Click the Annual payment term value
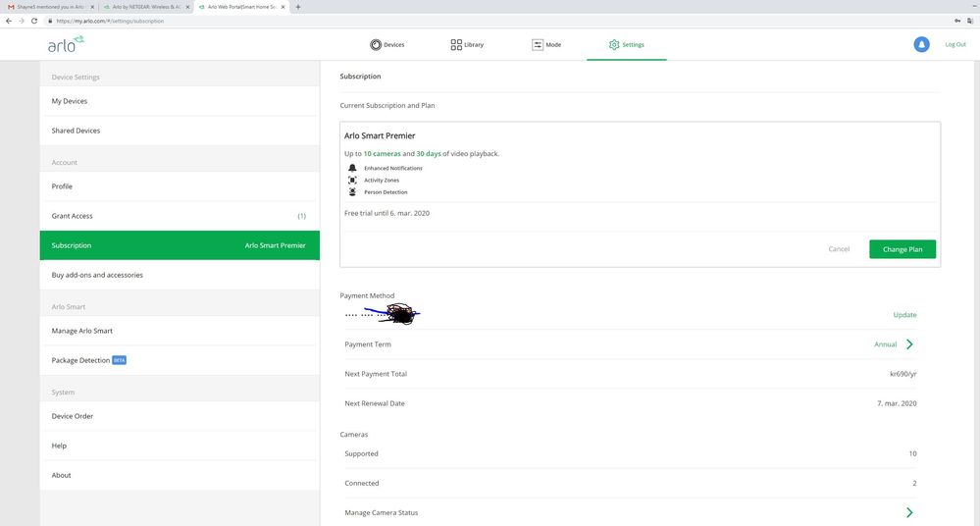Viewport: 980px width, 526px height. [885, 344]
